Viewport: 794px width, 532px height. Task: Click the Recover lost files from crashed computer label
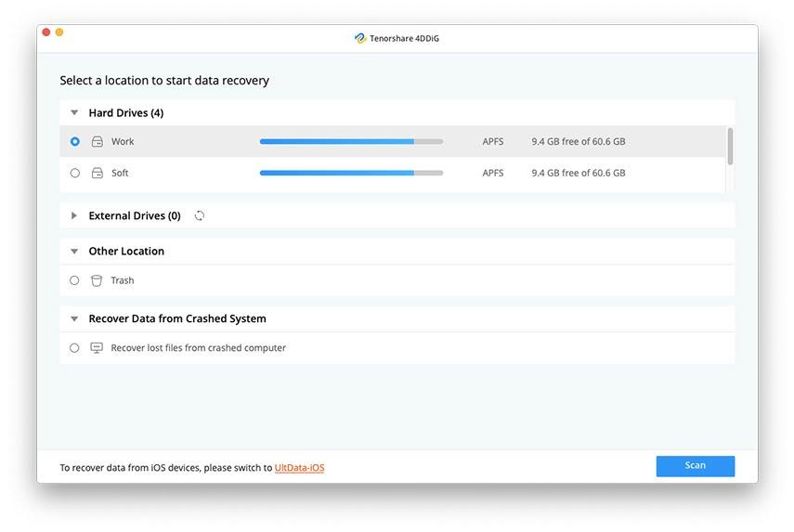click(198, 348)
